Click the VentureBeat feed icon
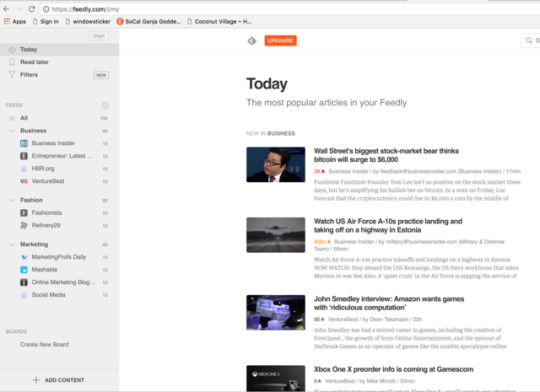 coord(24,181)
